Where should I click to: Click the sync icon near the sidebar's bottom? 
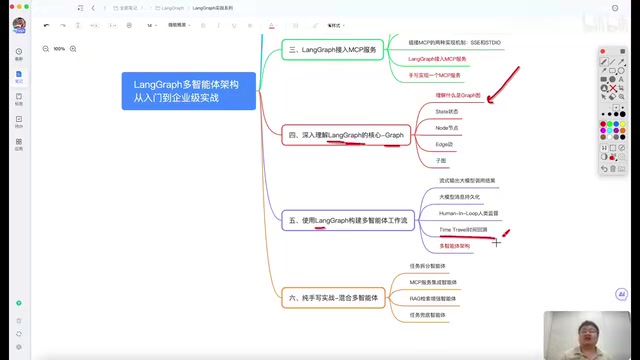coord(19,334)
